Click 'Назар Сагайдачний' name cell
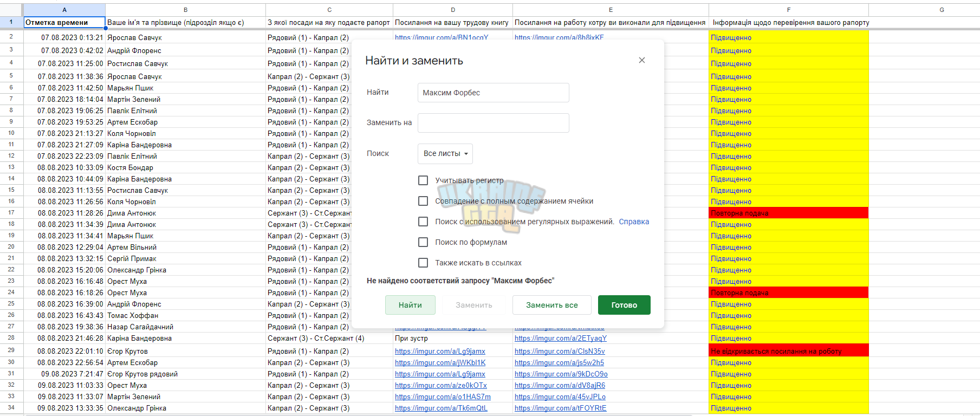Image resolution: width=980 pixels, height=416 pixels. (x=185, y=327)
